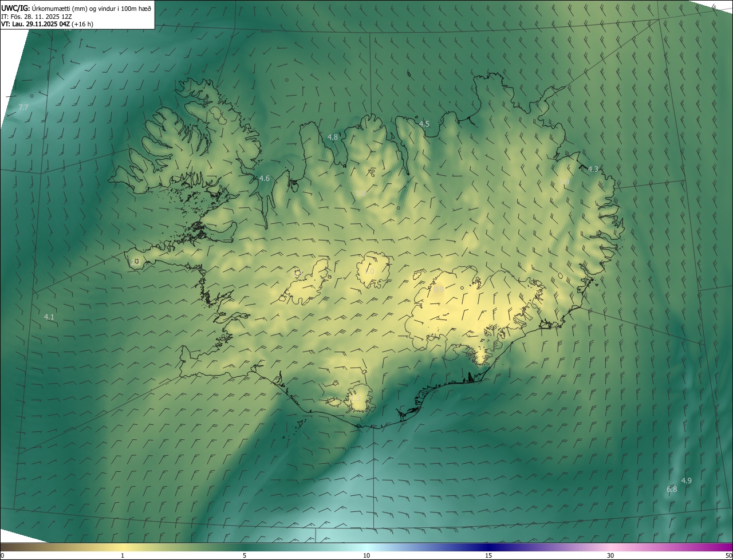The image size is (733, 560).
Task: Click the colorbar tick label 10
Action: [x=366, y=555]
